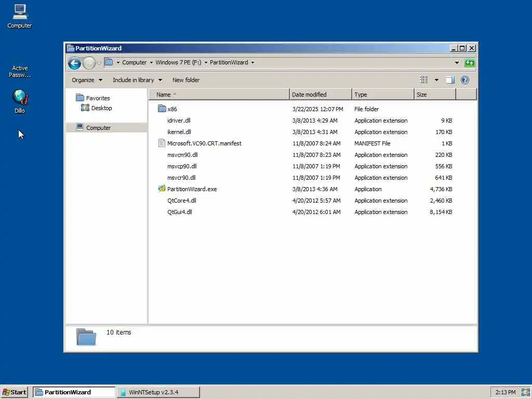This screenshot has height=399, width=532.
Task: Click Windows 7 PE (F:) breadcrumb segment
Action: point(178,62)
